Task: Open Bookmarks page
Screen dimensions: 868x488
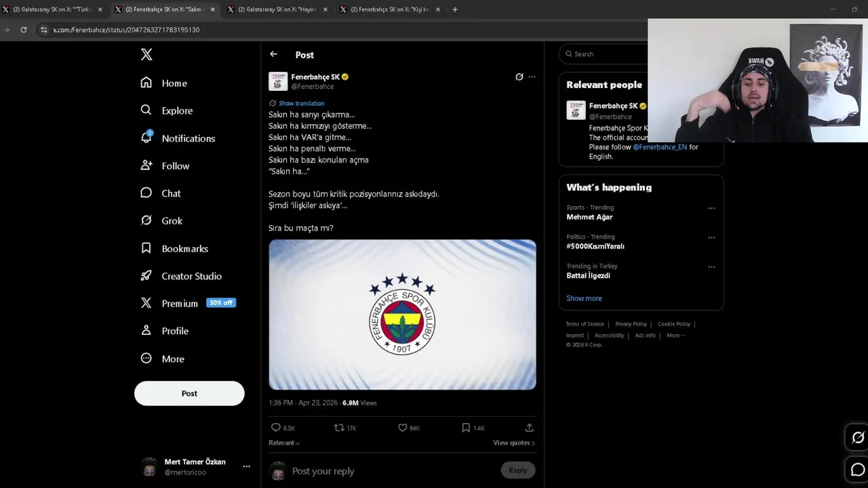Action: pos(174,249)
